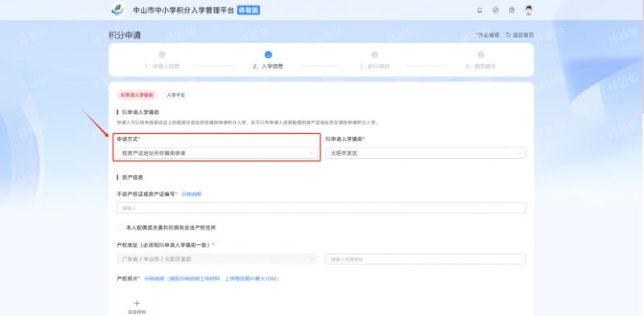Open the user avatar menu
Image resolution: width=644 pixels, height=316 pixels.
tap(529, 10)
